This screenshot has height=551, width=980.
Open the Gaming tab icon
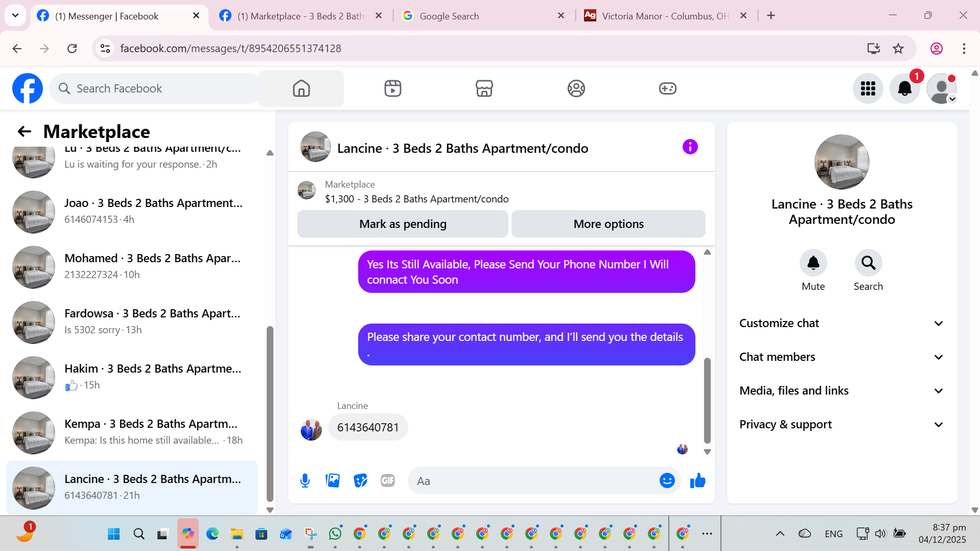click(x=667, y=88)
